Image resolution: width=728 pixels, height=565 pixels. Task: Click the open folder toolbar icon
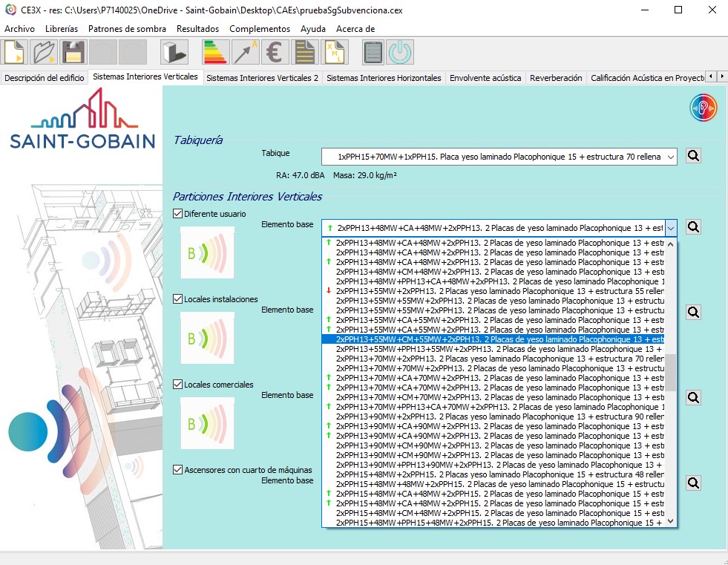[x=44, y=53]
